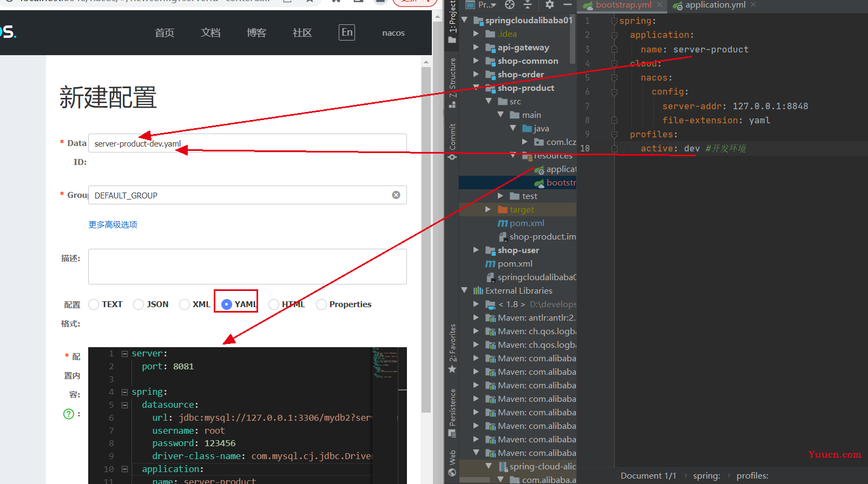Open 博客 in the Nacos header
Viewport: 868px width, 484px height.
[257, 32]
